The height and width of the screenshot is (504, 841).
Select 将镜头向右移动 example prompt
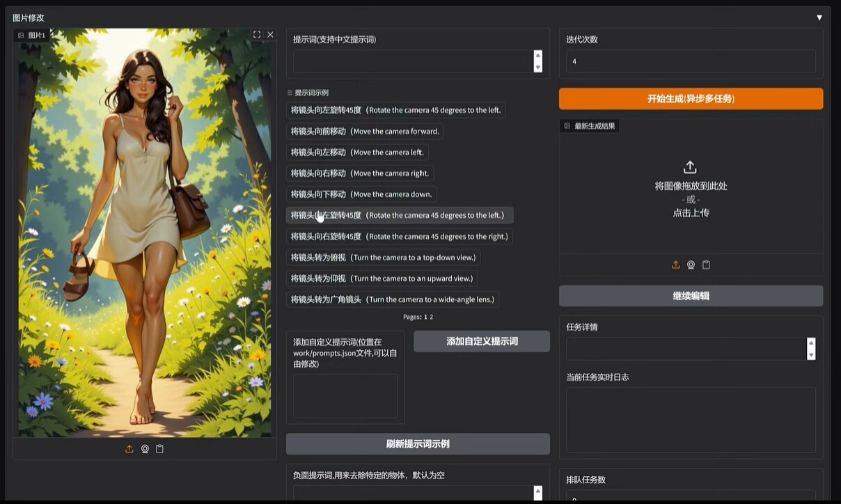pyautogui.click(x=360, y=173)
